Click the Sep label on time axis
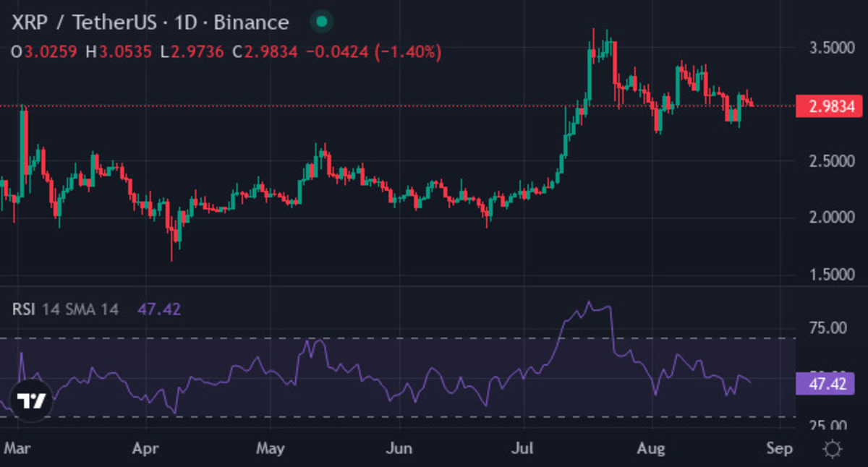The width and height of the screenshot is (868, 467). click(x=779, y=448)
